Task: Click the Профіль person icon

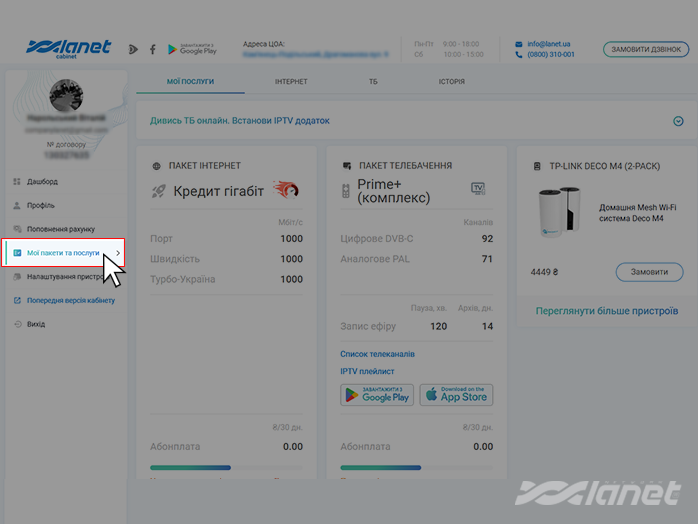Action: point(17,205)
